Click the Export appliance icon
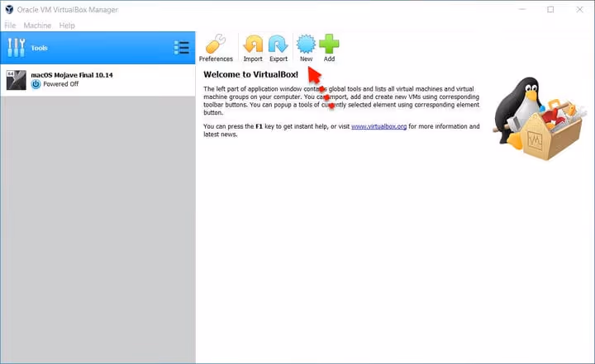The image size is (595, 364). [278, 44]
